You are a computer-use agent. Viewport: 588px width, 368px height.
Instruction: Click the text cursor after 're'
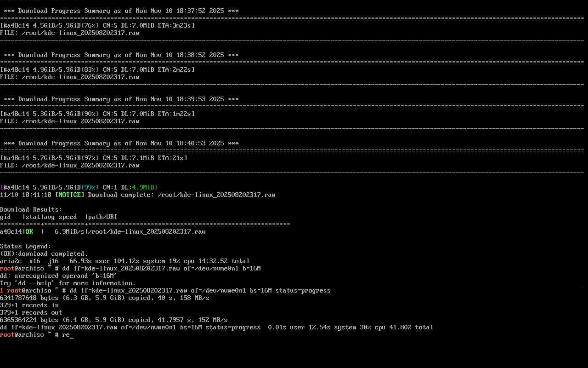(x=72, y=335)
